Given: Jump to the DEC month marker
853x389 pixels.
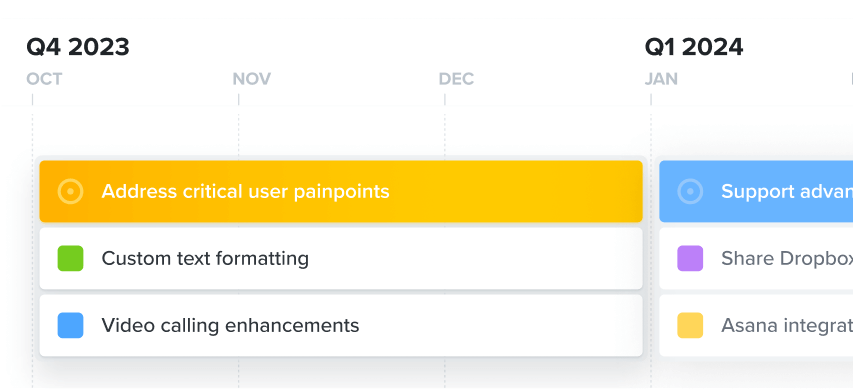Looking at the screenshot, I should pyautogui.click(x=456, y=79).
